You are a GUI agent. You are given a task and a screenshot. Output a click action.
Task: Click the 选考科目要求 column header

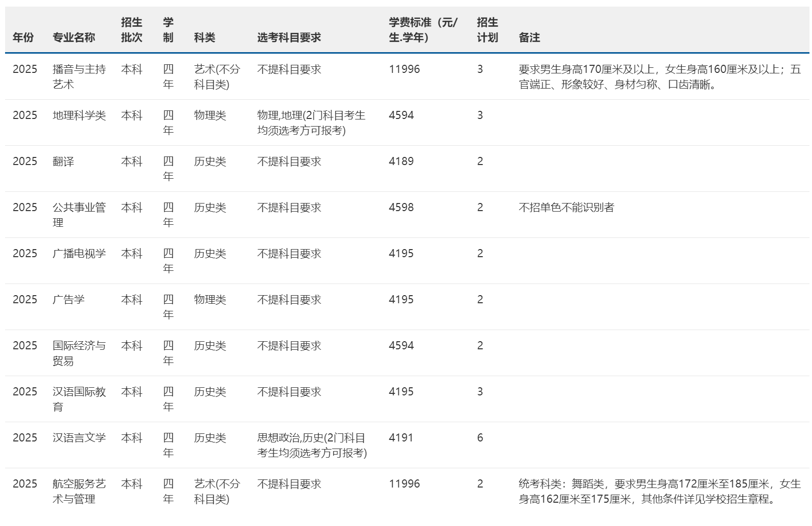coord(289,37)
